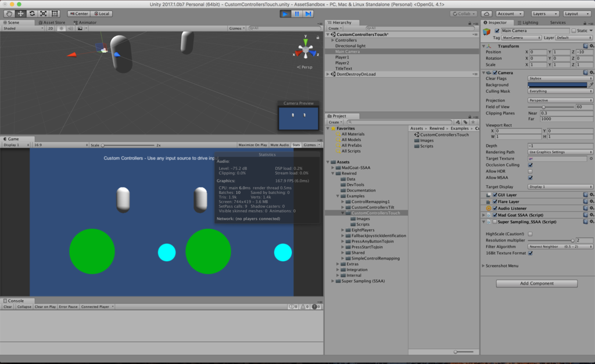Enable Super Sampling_SSAA script checkbox
Viewport: 595px width, 364px height.
(x=495, y=222)
